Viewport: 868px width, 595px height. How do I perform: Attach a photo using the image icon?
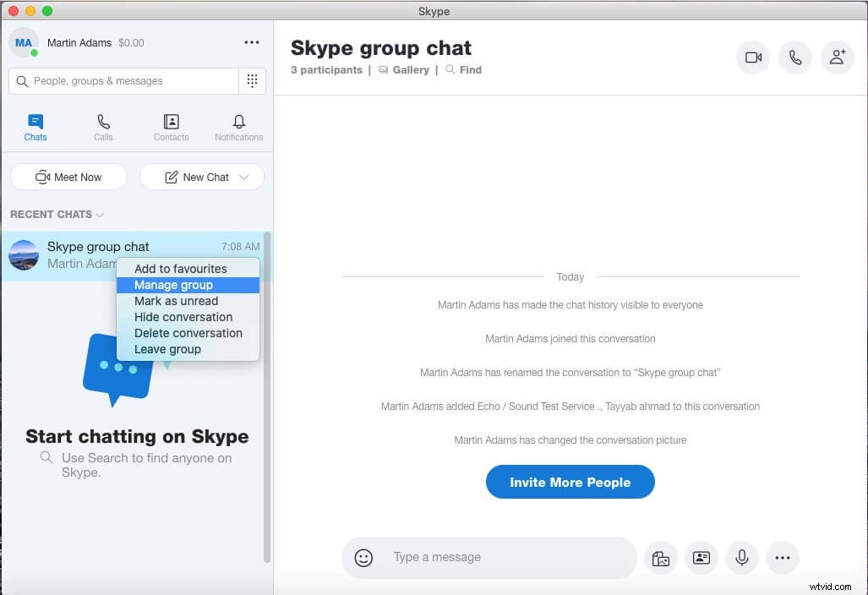point(660,558)
